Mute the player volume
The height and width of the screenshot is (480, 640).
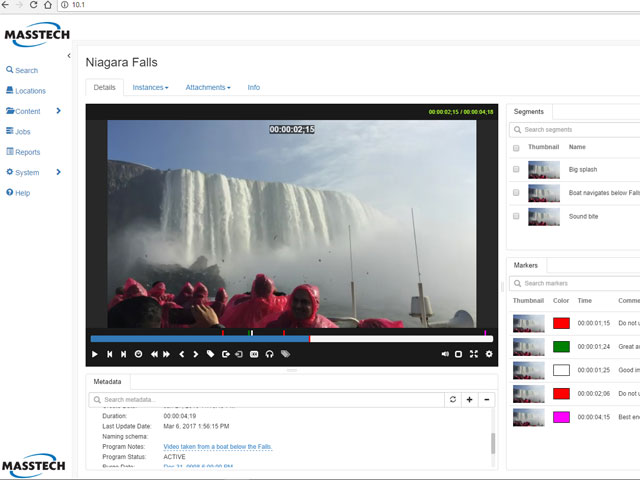pyautogui.click(x=445, y=354)
